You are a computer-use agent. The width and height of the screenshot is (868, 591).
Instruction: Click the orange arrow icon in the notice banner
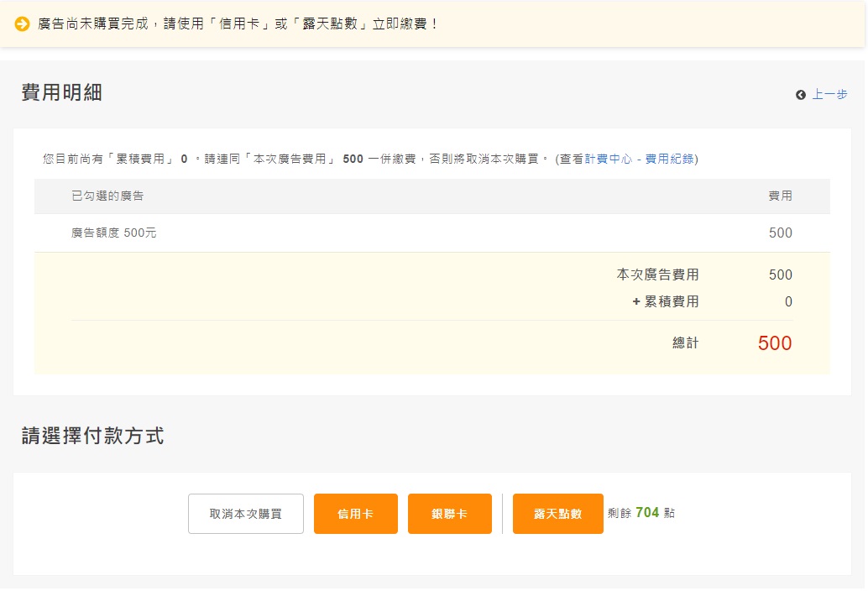click(23, 24)
